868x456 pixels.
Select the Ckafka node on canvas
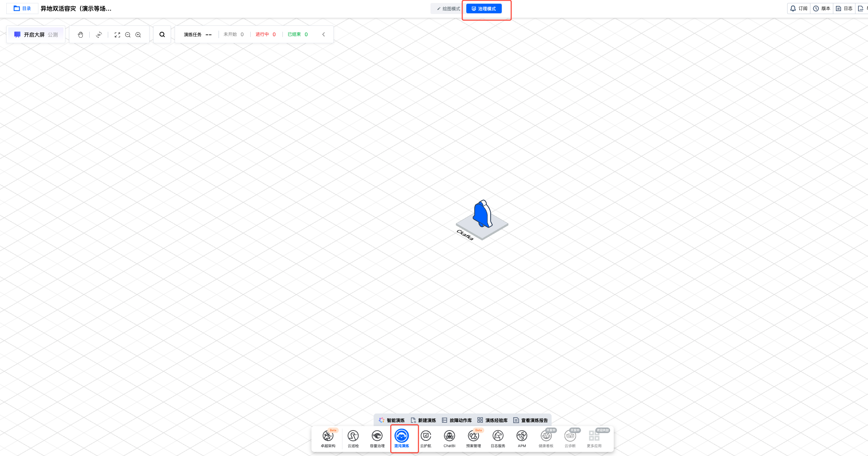[482, 219]
